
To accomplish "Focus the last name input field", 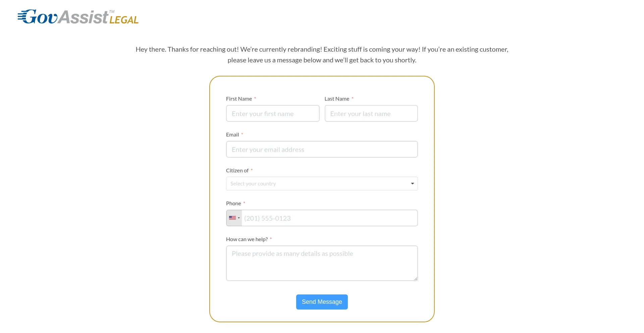I will [371, 114].
